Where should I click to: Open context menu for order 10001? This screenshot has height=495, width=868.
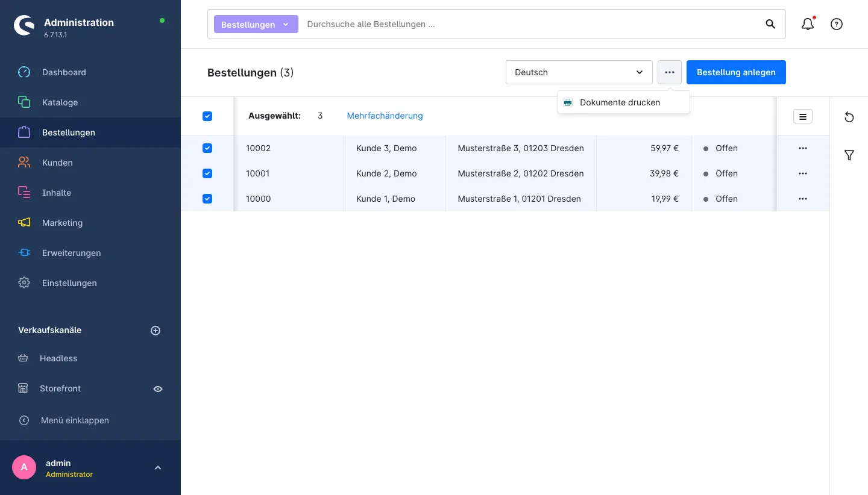[x=803, y=173]
